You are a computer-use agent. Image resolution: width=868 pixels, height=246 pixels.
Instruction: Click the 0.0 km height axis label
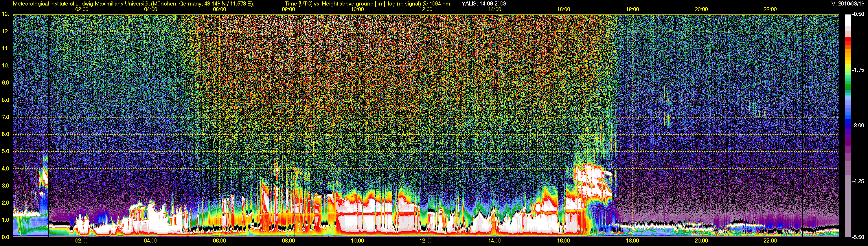[x=5, y=237]
